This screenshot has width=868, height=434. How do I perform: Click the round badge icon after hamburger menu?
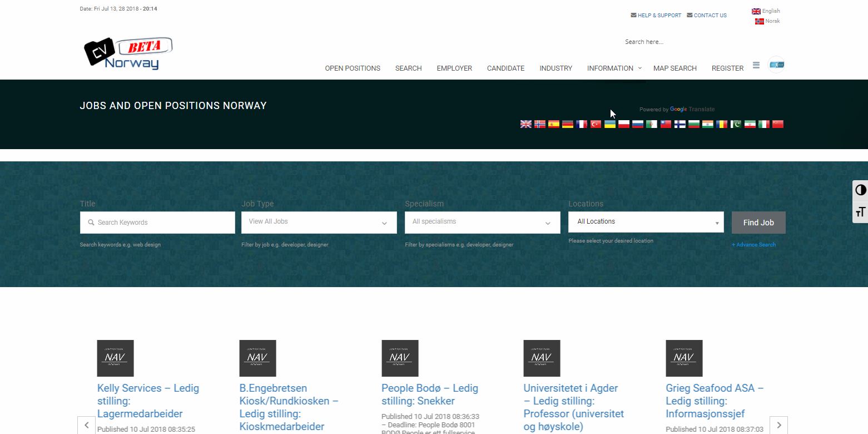776,65
